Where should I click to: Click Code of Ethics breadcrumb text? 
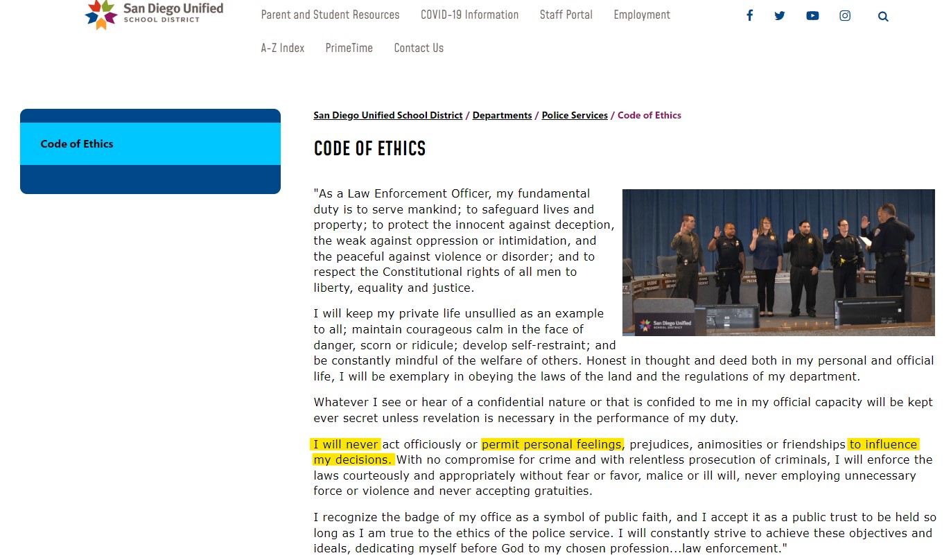tap(649, 116)
